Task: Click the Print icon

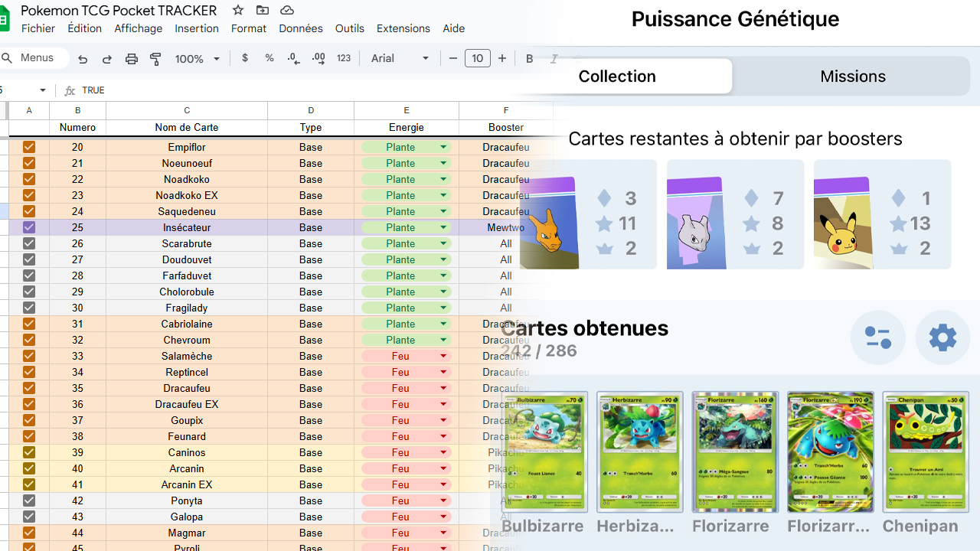Action: [132, 59]
